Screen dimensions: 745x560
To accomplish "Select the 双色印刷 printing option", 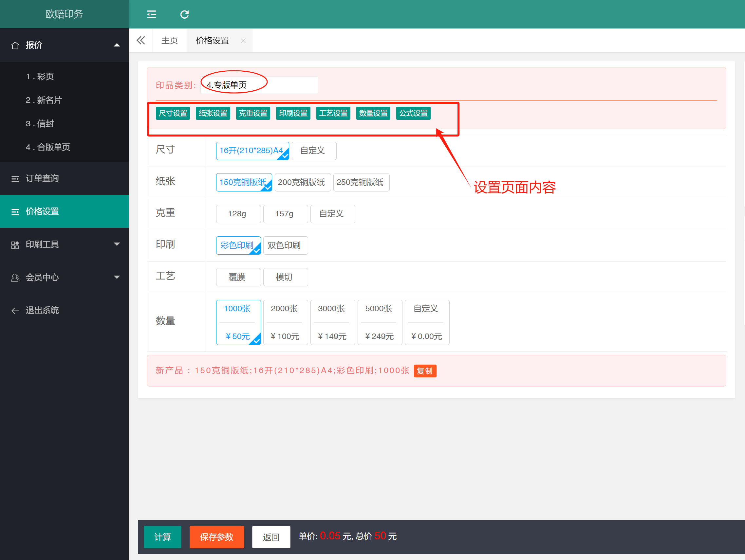I will 285,245.
